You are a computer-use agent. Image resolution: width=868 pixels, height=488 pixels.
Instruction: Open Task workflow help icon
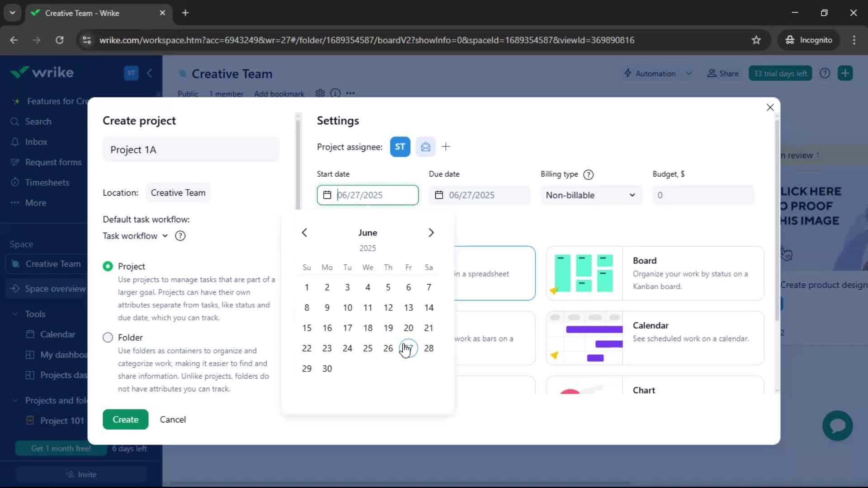coord(180,236)
